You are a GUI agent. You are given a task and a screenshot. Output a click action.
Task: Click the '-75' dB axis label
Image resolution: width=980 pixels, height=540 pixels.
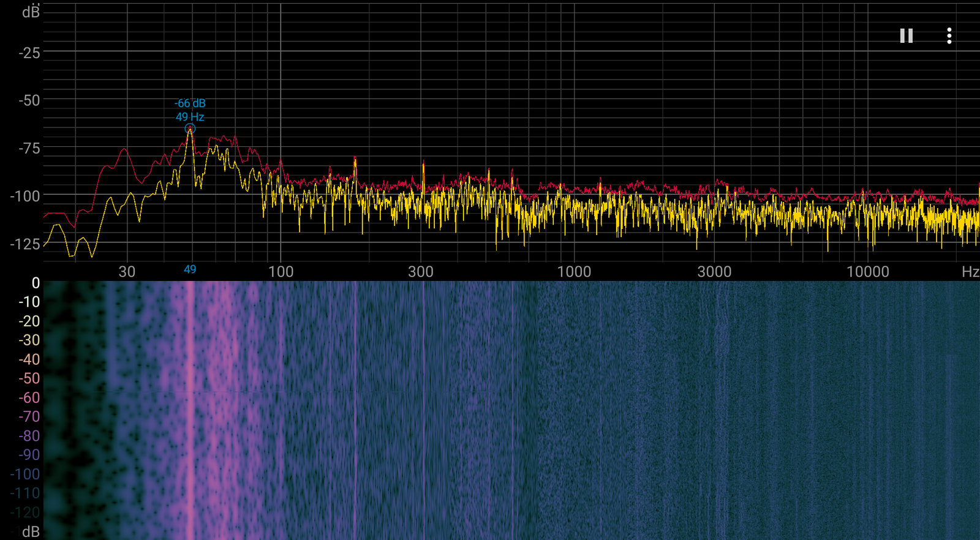[x=29, y=149]
